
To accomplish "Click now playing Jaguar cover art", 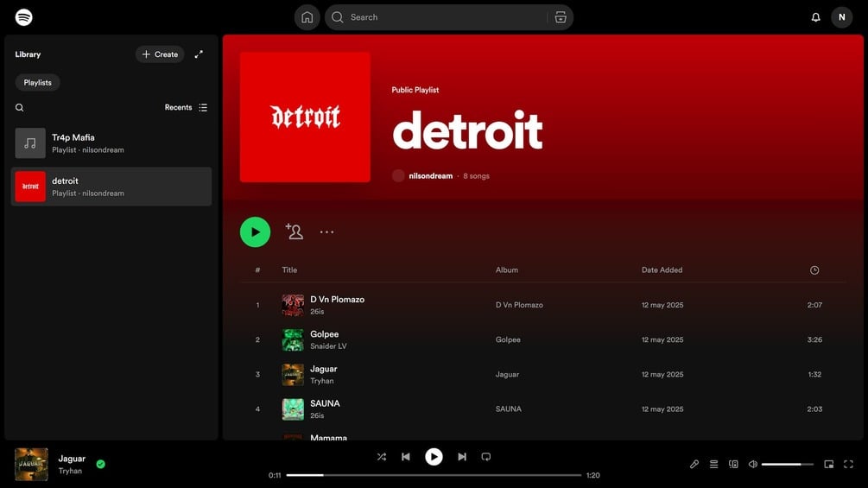I will [31, 464].
